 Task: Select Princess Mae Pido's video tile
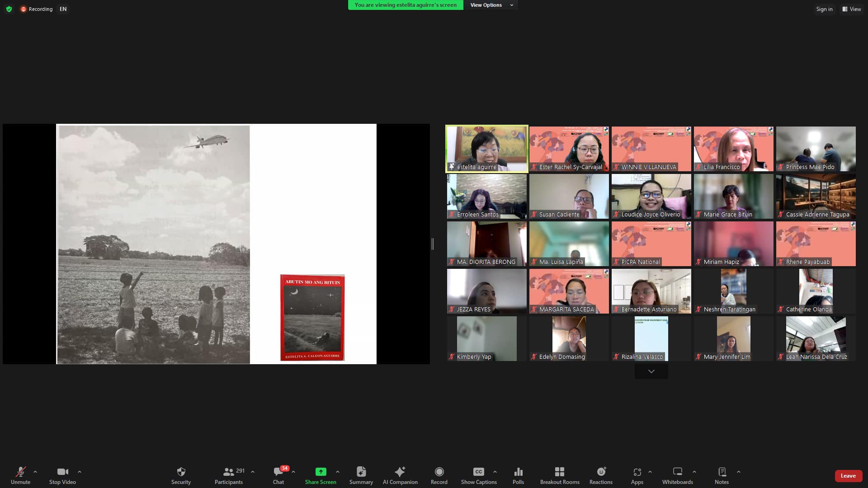click(x=816, y=149)
